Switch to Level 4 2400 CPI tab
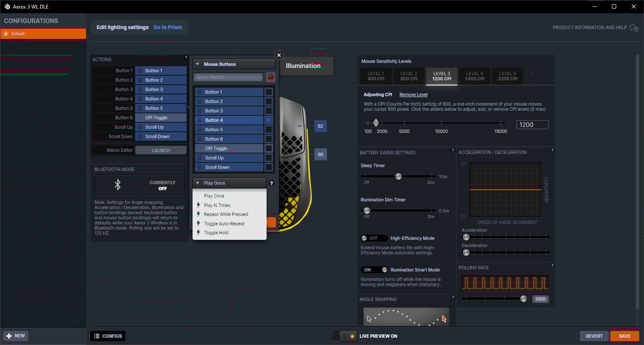The height and width of the screenshot is (345, 644). coord(475,76)
